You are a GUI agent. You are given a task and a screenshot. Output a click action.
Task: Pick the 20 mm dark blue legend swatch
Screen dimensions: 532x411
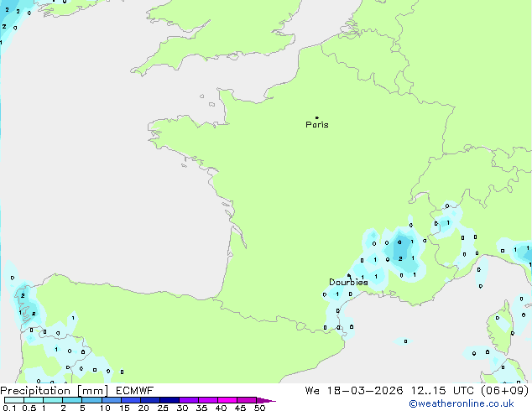pos(150,400)
